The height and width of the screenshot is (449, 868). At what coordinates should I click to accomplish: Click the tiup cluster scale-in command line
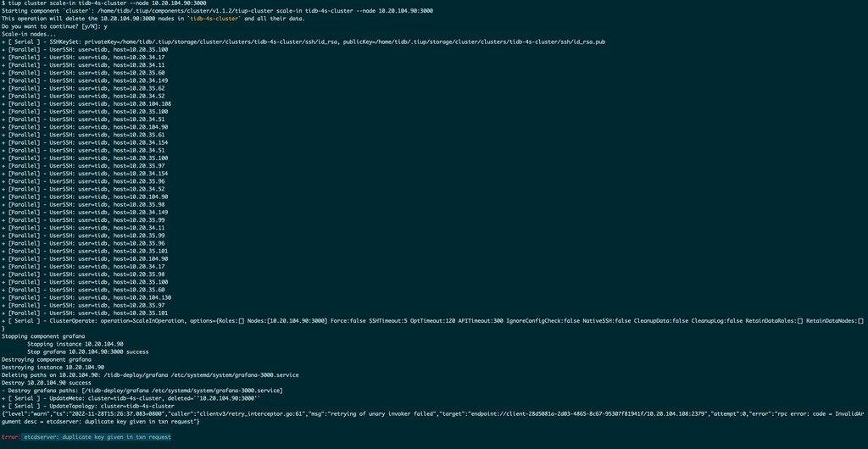point(103,3)
